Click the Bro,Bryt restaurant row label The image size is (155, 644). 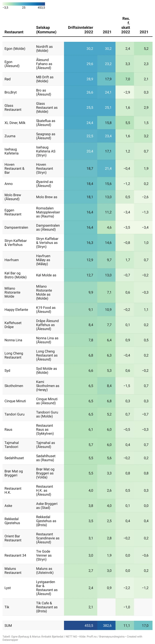[11, 92]
